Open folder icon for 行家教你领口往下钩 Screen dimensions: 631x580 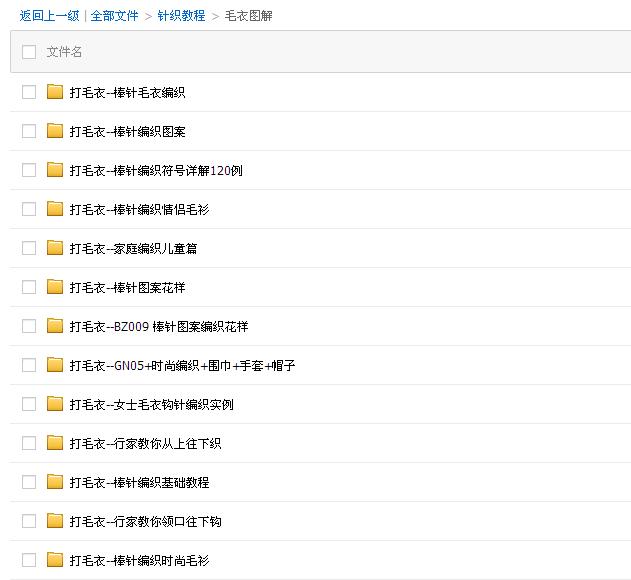tap(55, 521)
